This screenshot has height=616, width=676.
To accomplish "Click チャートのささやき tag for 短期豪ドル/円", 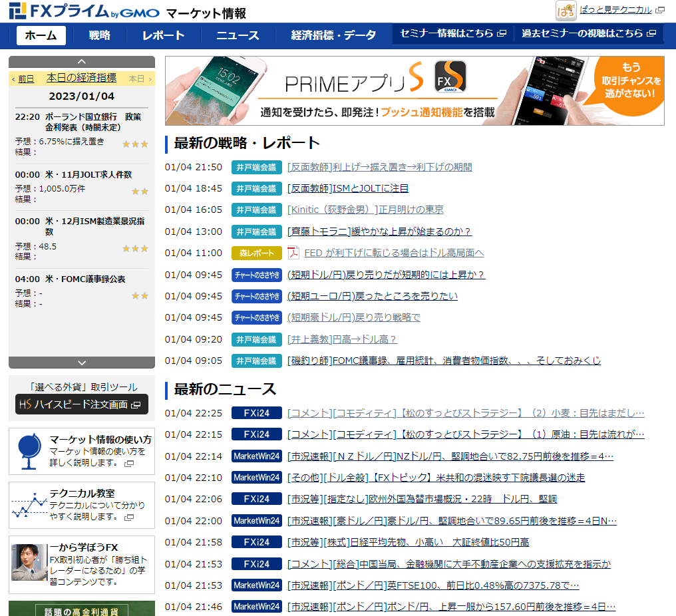I will (257, 318).
